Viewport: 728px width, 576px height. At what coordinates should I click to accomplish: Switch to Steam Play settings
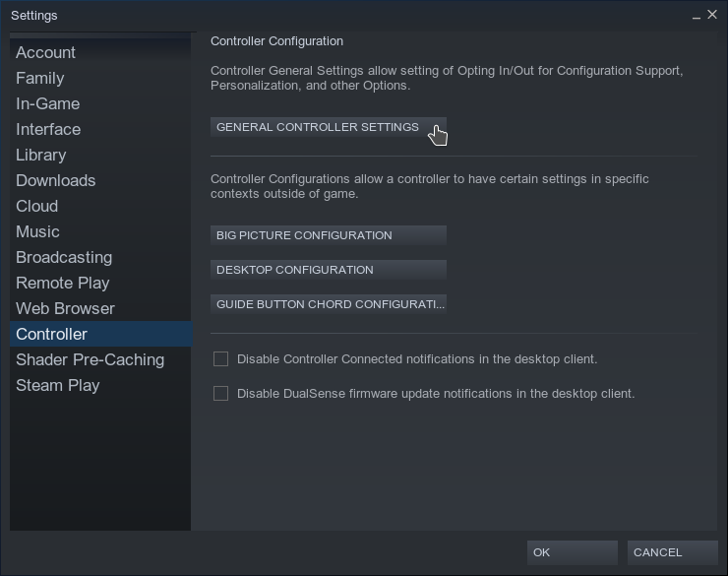tap(100, 385)
